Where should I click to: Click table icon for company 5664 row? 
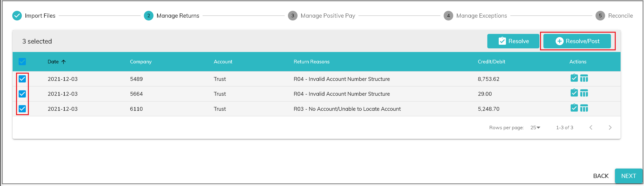click(x=584, y=93)
